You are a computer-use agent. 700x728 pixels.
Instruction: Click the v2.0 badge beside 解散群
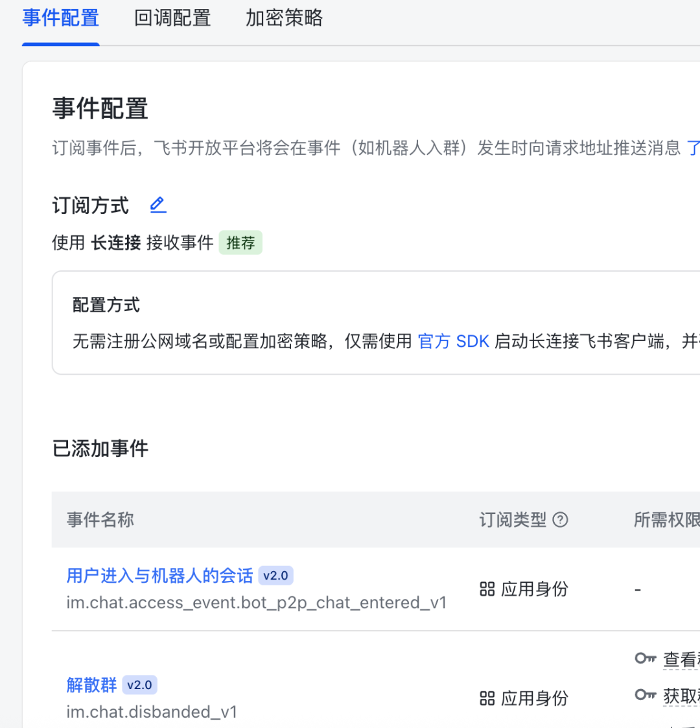click(139, 685)
